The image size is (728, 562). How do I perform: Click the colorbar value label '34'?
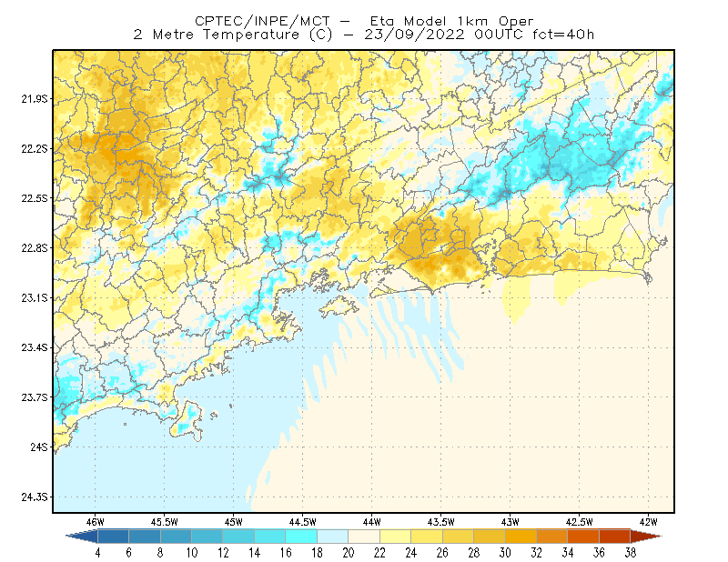pos(568,553)
